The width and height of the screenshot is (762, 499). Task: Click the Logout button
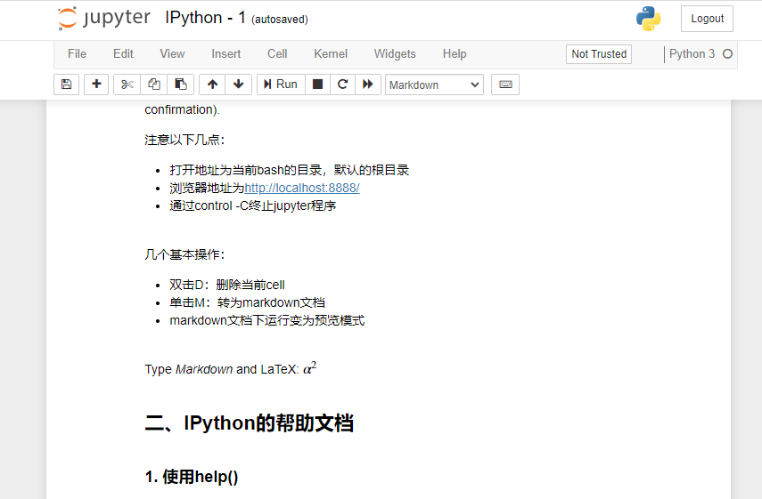pos(707,18)
